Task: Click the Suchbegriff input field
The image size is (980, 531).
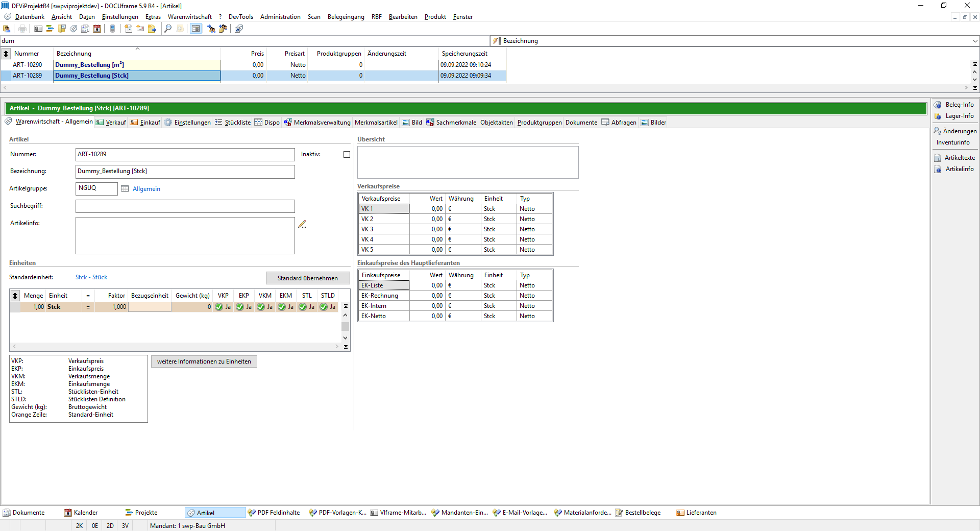Action: click(185, 206)
